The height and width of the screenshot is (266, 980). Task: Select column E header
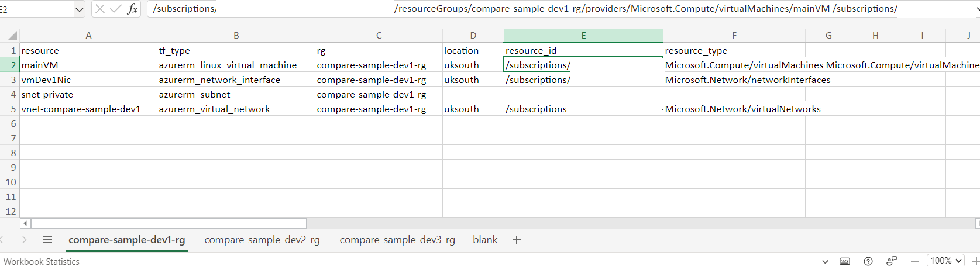point(583,36)
